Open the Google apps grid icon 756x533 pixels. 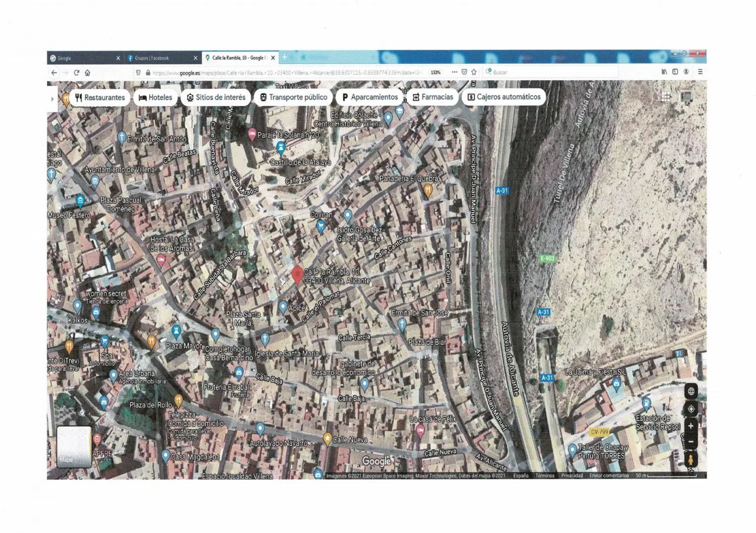click(666, 97)
